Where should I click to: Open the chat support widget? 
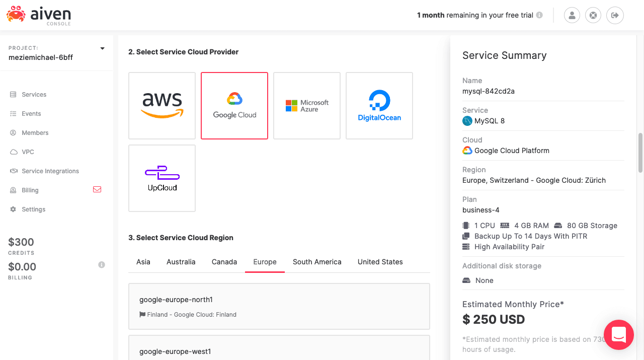(x=618, y=335)
